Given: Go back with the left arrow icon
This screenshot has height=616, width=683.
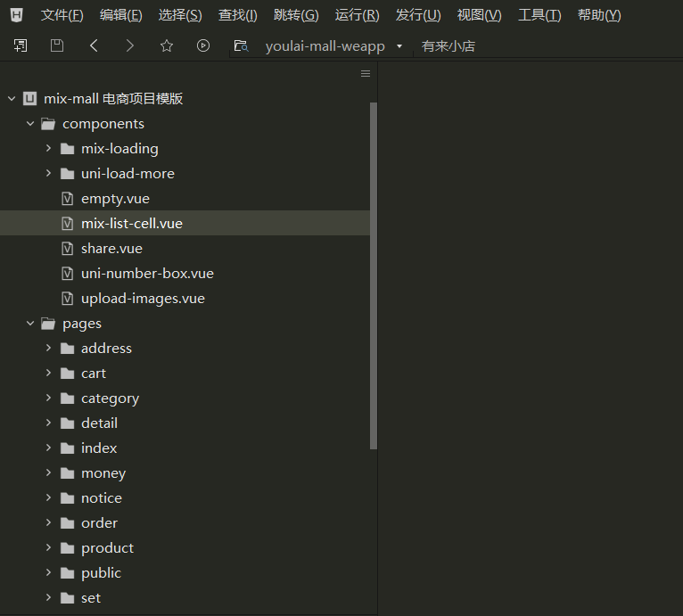Looking at the screenshot, I should pyautogui.click(x=94, y=45).
